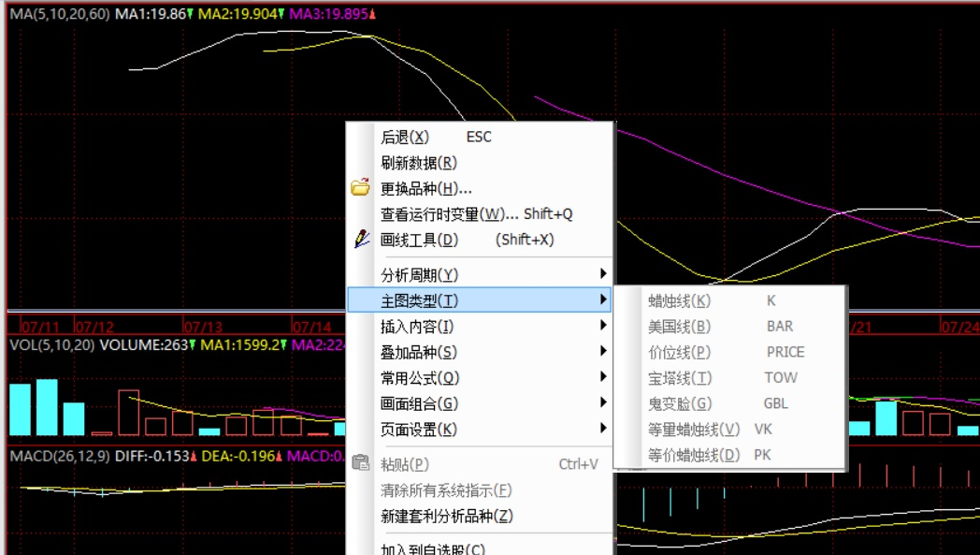Pick 宝塔线 TOW from submenu
The image size is (980, 555).
(680, 378)
